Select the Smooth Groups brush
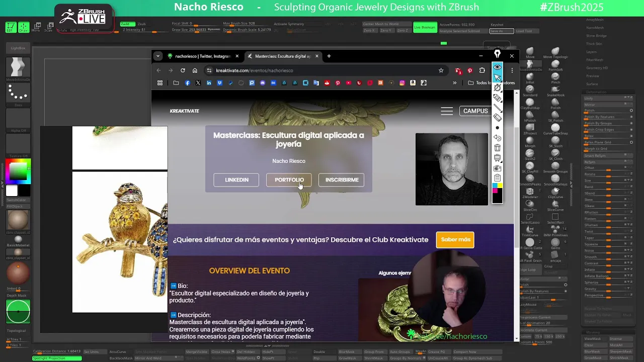Screen dimensions: 644x362 555,167
